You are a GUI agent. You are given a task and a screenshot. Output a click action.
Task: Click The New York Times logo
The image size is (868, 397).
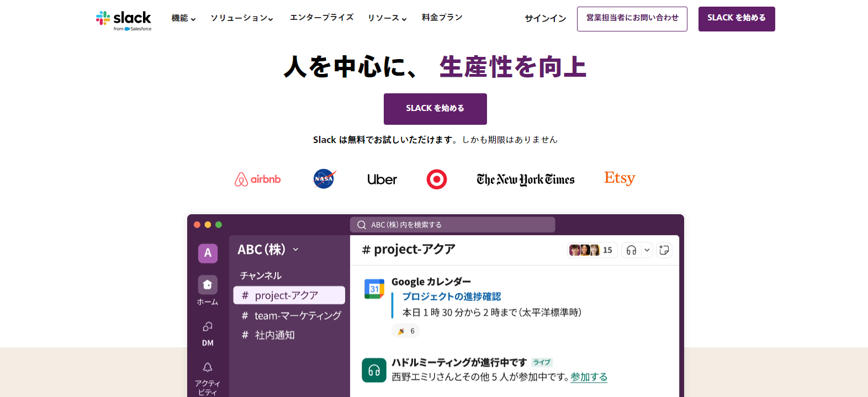click(x=526, y=179)
